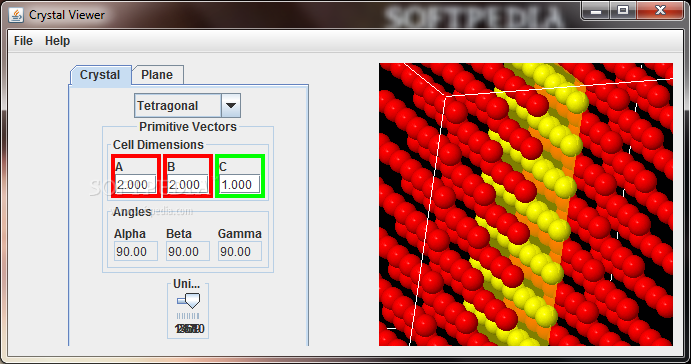Click the cell dimension C input field
Viewport: 691px width, 364px height.
240,185
